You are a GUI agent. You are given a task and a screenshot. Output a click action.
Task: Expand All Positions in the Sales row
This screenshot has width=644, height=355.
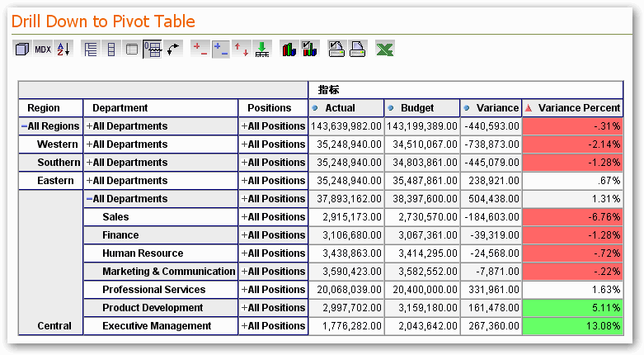(x=244, y=217)
